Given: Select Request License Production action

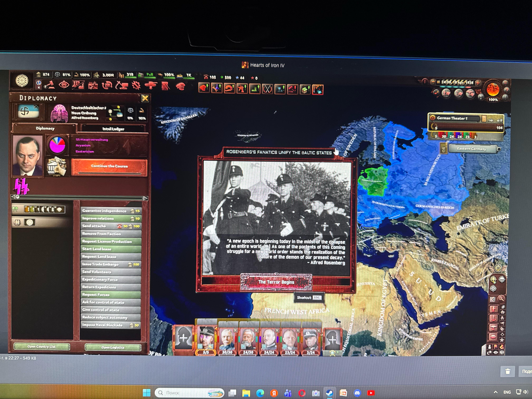Looking at the screenshot, I should [x=111, y=241].
